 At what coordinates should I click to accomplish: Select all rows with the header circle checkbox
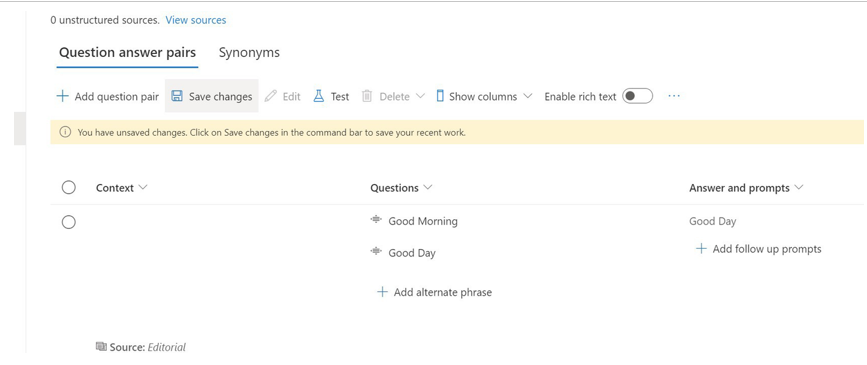(69, 187)
